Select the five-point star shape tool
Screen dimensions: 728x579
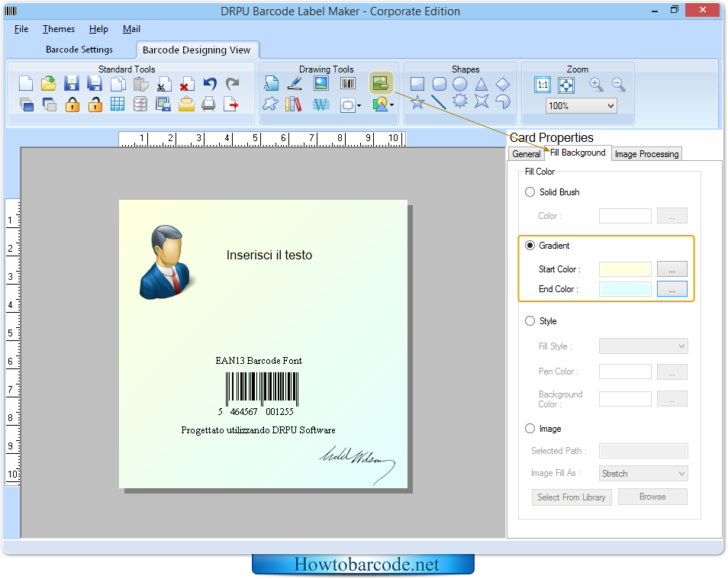pyautogui.click(x=417, y=101)
